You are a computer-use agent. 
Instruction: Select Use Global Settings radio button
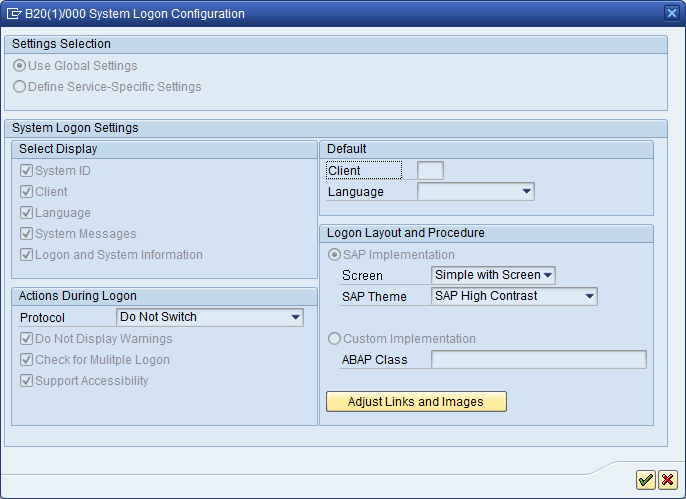coord(20,66)
